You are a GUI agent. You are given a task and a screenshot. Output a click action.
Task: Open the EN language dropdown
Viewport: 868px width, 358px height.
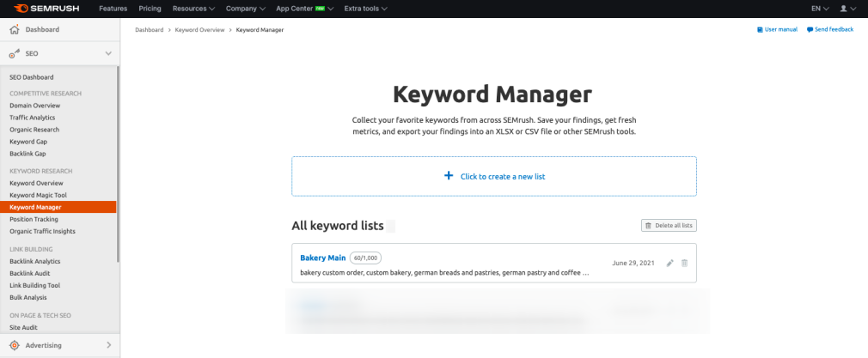coord(820,8)
